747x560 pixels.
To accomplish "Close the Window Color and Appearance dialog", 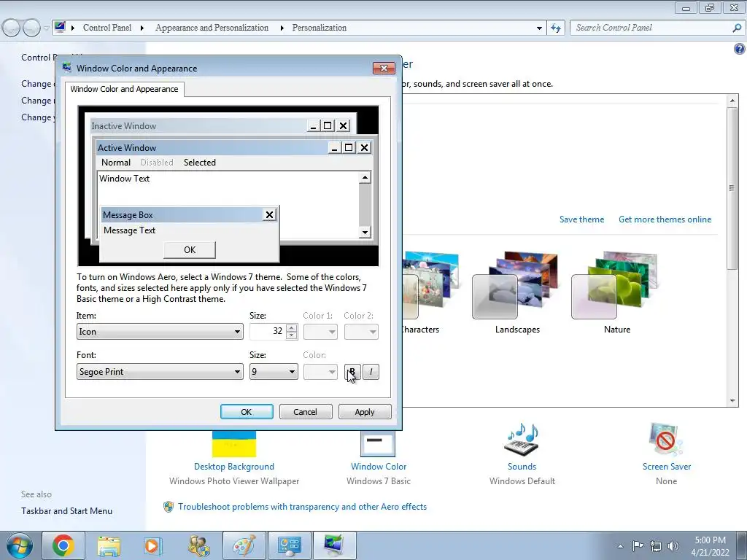I will click(384, 68).
